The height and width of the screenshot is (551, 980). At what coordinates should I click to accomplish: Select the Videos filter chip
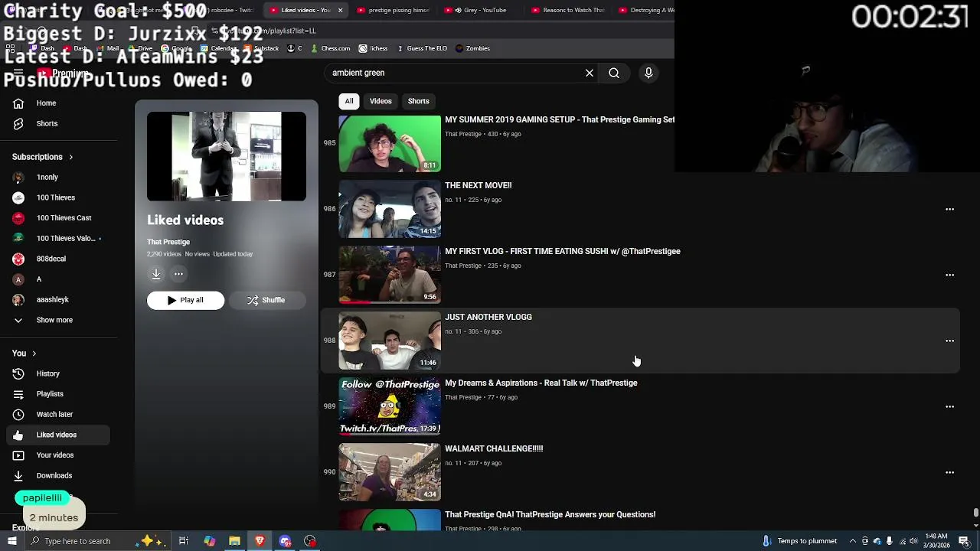[381, 101]
